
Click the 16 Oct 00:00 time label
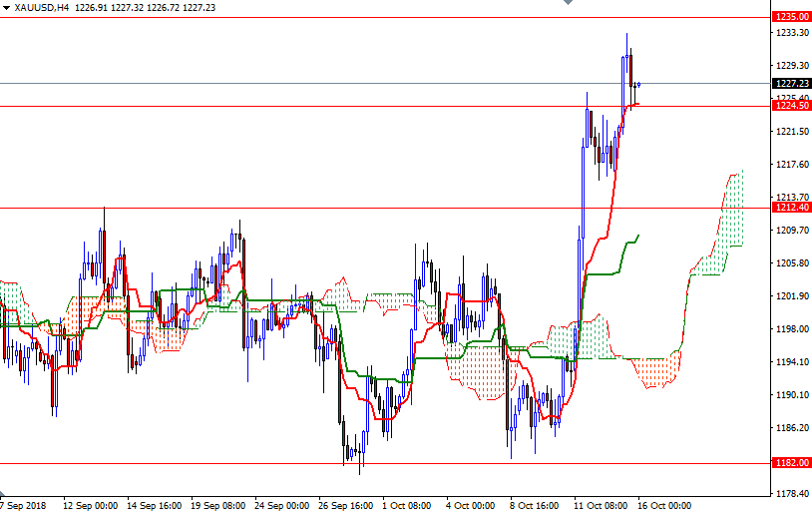664,506
